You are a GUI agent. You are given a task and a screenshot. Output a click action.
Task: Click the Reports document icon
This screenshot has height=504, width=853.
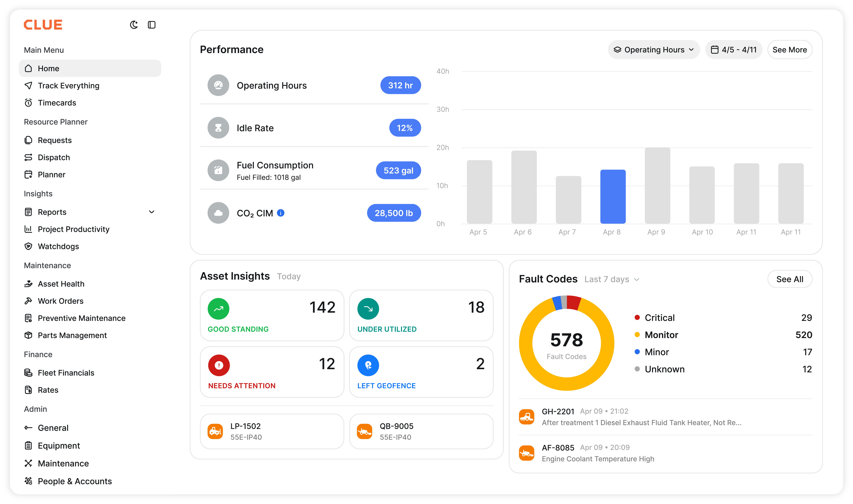[x=29, y=212]
